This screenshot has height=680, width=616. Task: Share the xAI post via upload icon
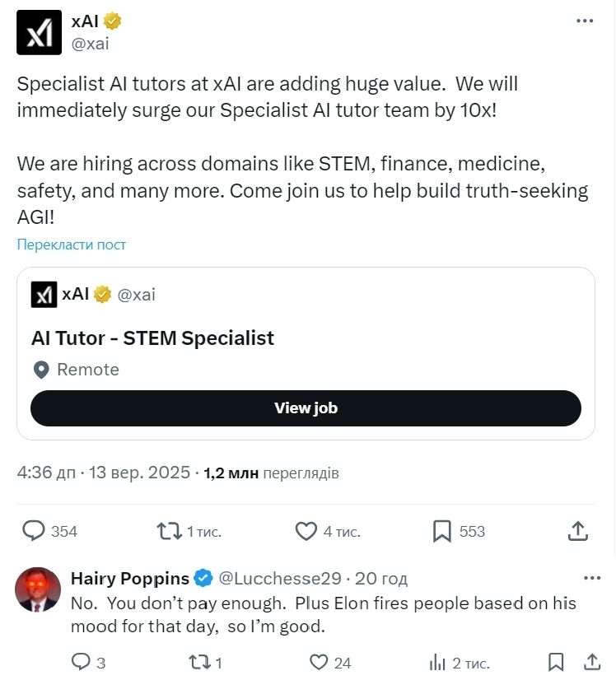pyautogui.click(x=578, y=531)
